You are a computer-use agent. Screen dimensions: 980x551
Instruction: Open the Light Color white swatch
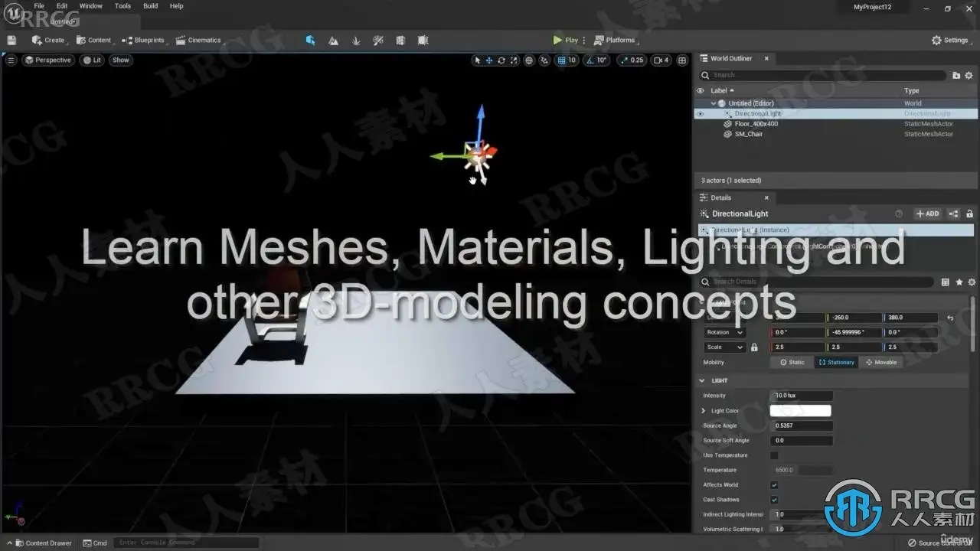[800, 411]
